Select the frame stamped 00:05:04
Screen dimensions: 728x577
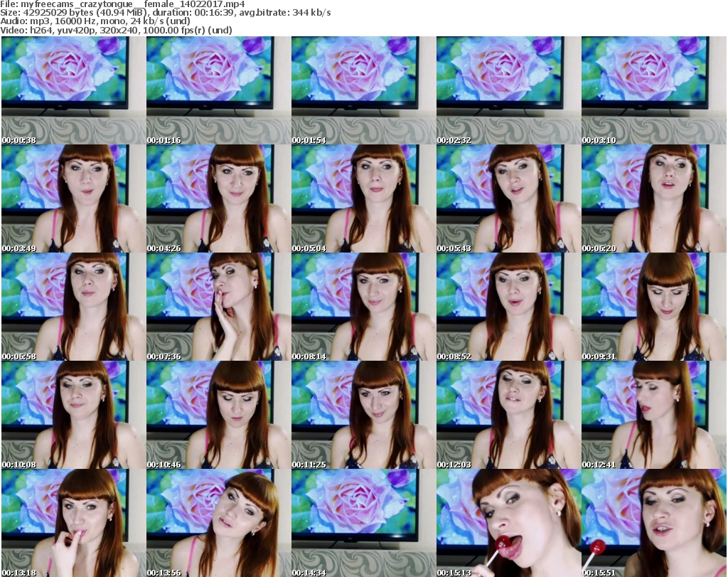click(x=363, y=198)
